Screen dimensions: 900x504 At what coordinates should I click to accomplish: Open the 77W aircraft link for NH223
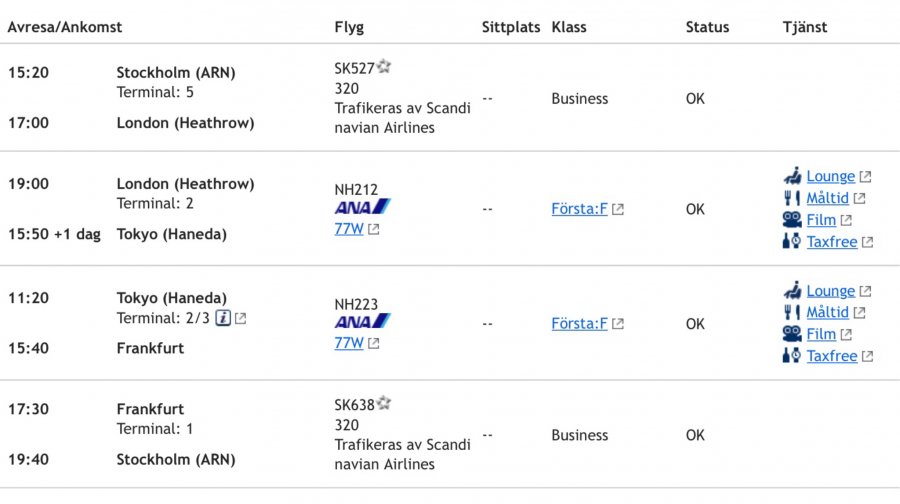[350, 343]
